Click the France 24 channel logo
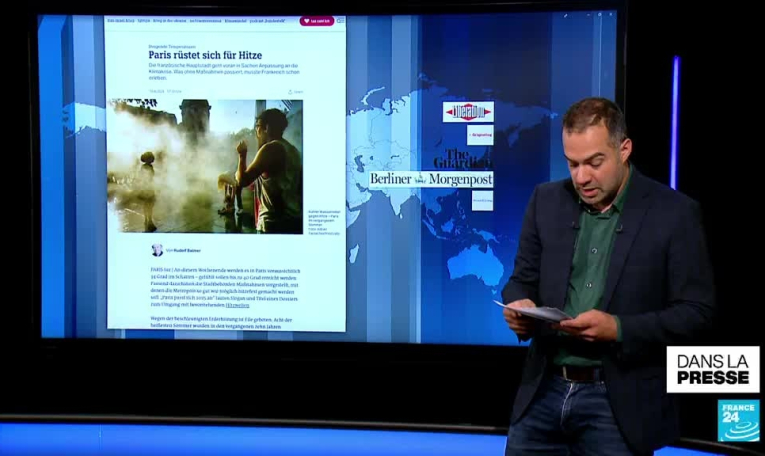Viewport: 765px width, 456px height. (738, 420)
